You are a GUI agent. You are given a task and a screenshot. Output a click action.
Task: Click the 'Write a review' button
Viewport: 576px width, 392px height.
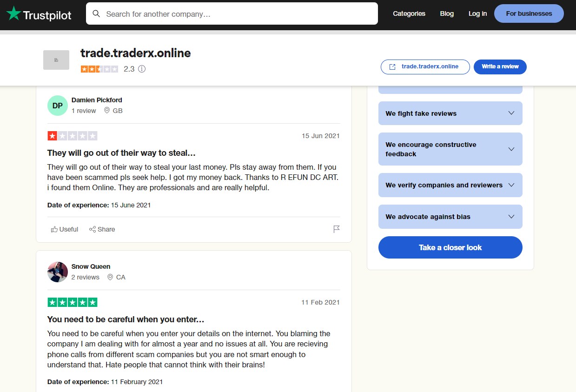point(500,66)
